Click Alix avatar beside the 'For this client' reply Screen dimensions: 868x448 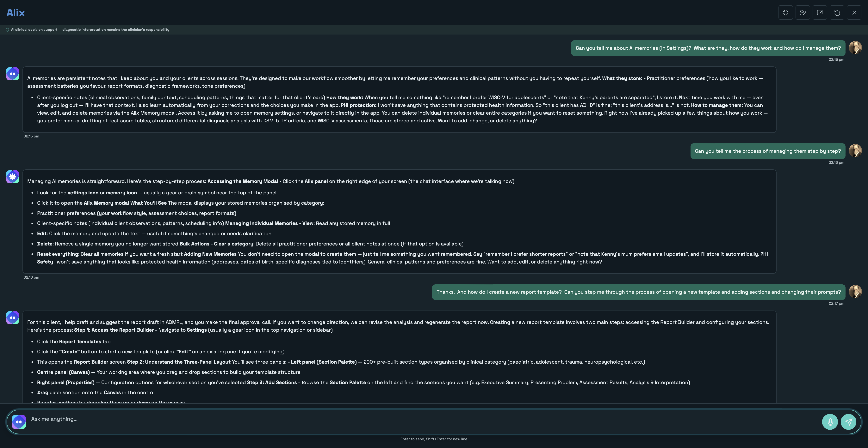pos(12,318)
